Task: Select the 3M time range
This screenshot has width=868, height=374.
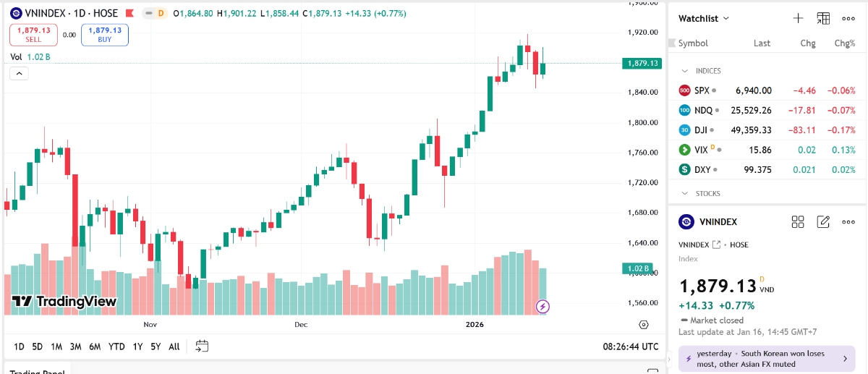Action: click(x=75, y=347)
